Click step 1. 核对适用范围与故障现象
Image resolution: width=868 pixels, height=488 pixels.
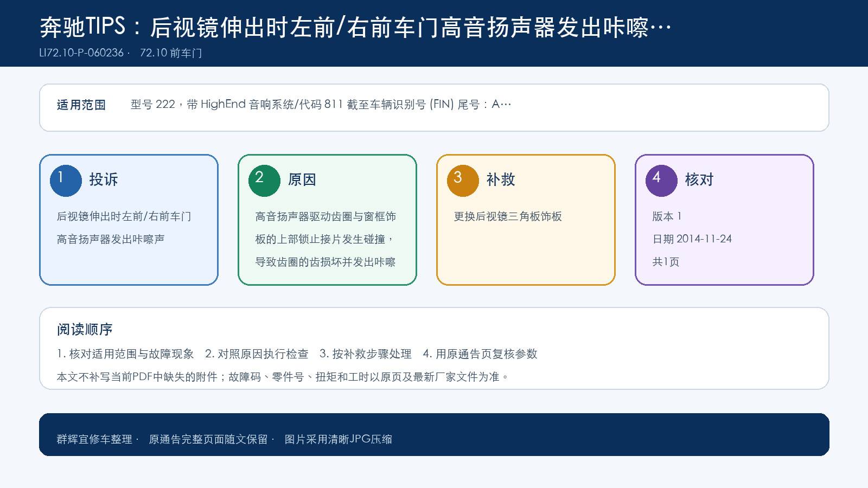(125, 354)
